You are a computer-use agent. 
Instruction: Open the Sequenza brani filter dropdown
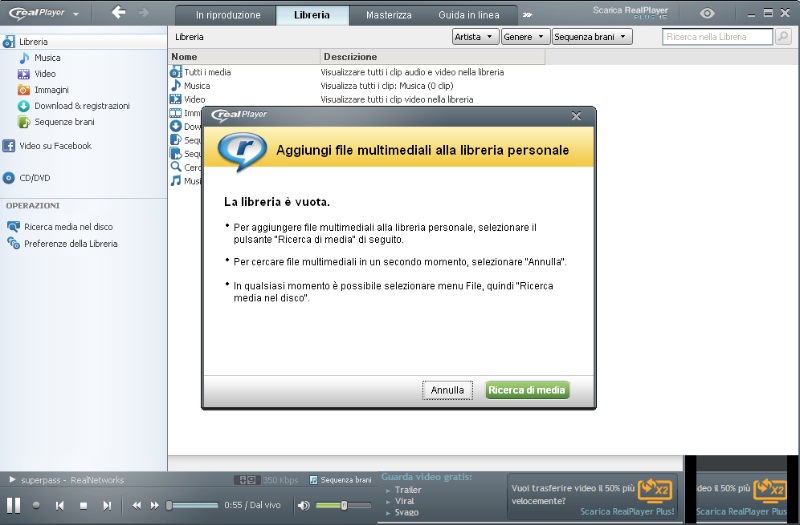[x=592, y=36]
